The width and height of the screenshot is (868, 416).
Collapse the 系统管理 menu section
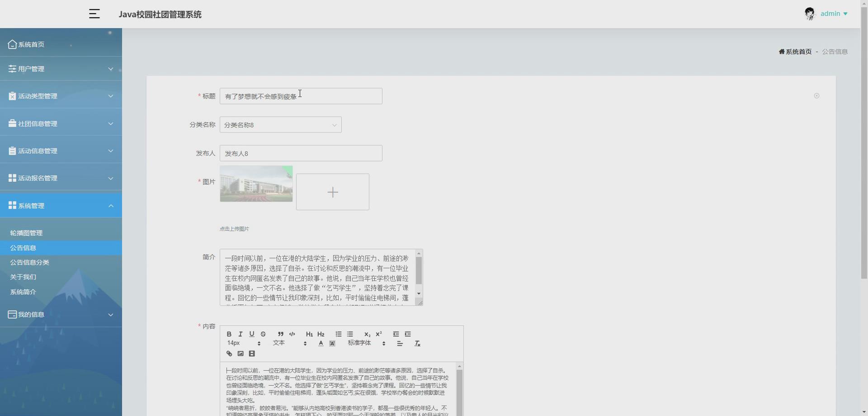coord(61,205)
